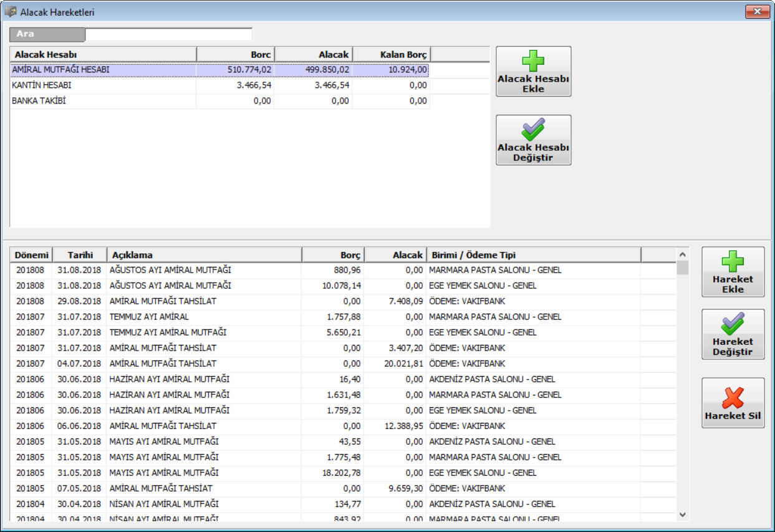The height and width of the screenshot is (532, 775).
Task: Type in the Ara search field
Action: (168, 34)
